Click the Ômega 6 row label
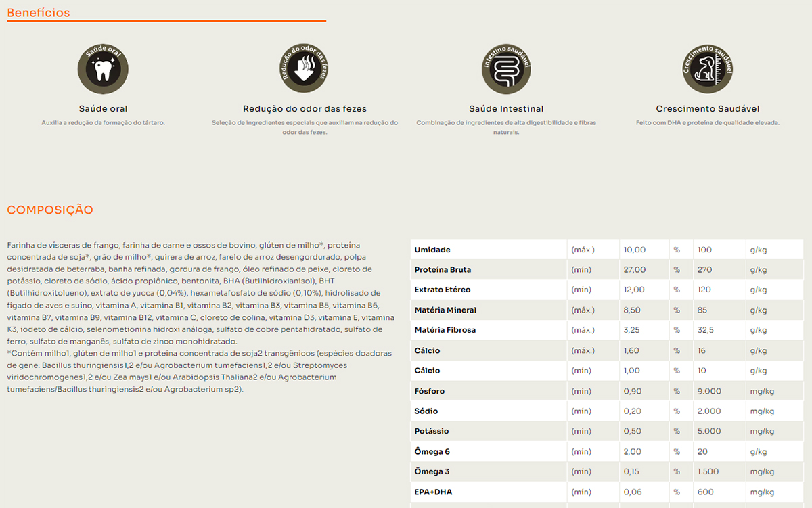The width and height of the screenshot is (812, 508). tap(432, 451)
